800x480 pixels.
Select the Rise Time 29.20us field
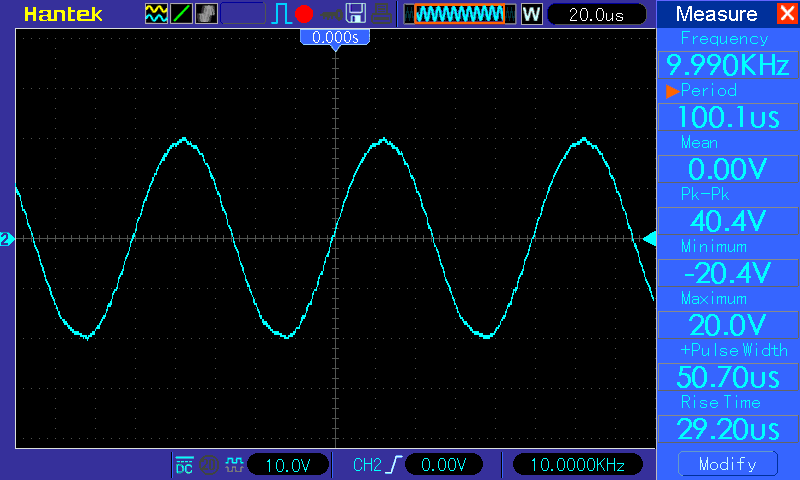tap(728, 428)
